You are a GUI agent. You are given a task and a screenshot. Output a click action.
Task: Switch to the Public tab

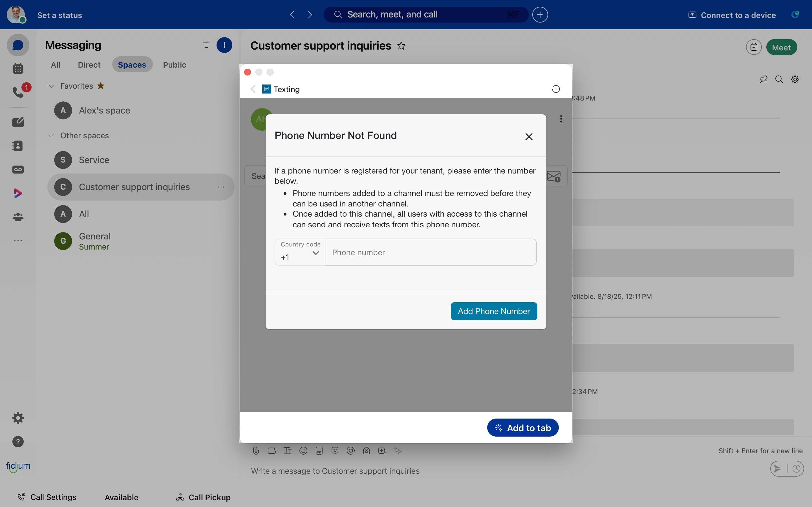tap(174, 65)
